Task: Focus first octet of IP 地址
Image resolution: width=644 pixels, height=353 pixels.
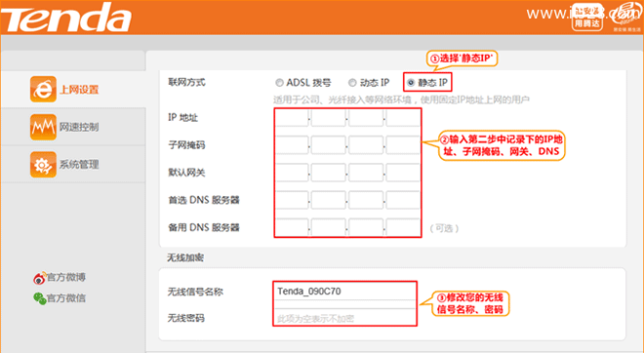Action: point(292,118)
